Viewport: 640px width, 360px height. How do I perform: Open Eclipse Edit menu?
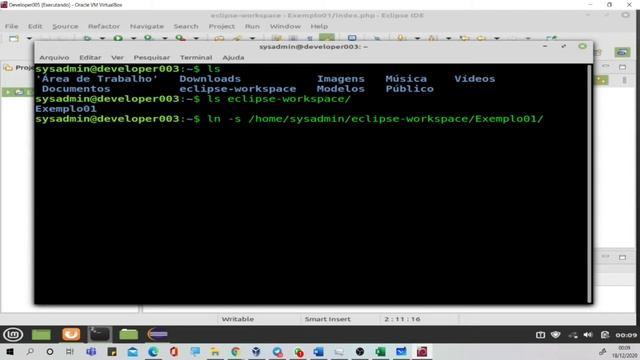click(35, 26)
